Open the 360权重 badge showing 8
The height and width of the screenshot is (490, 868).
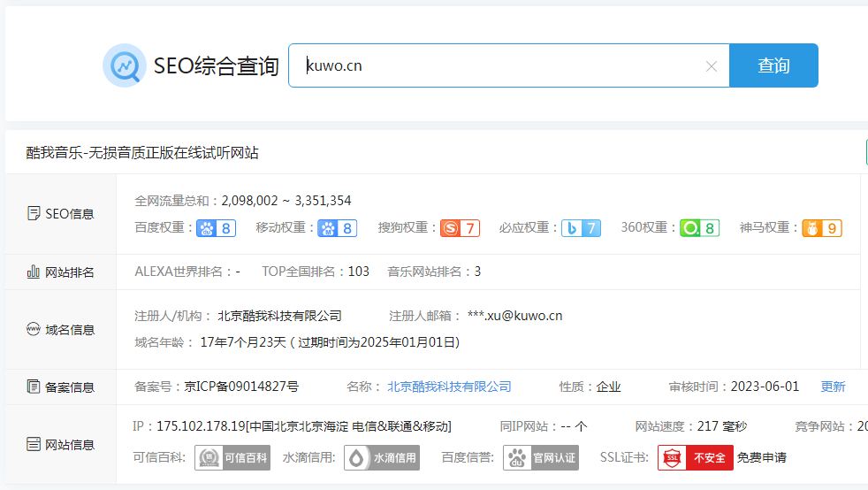click(700, 228)
